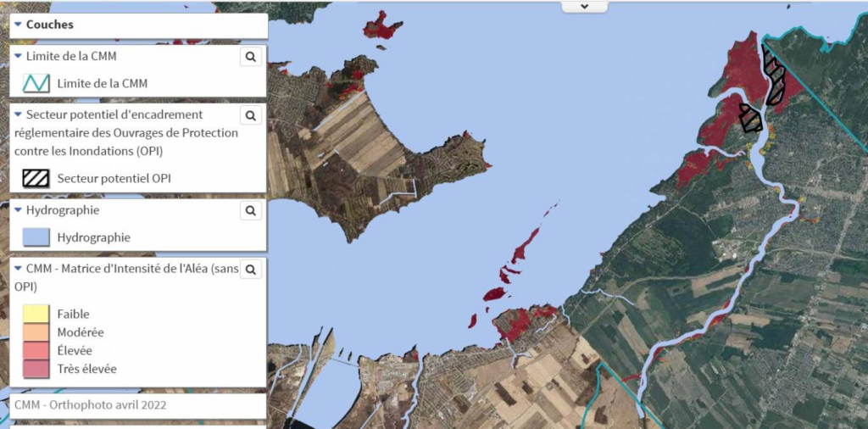Expand the top dropdown chevron tab
The height and width of the screenshot is (429, 868).
[584, 6]
